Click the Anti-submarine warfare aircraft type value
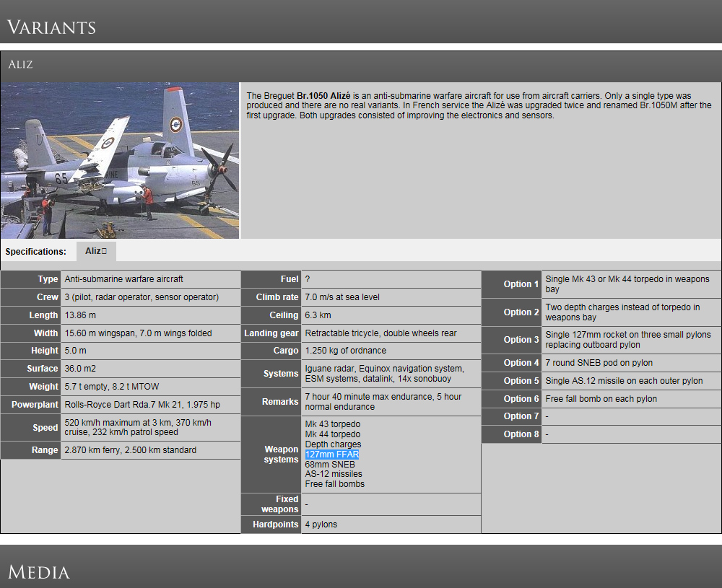Screen dimensions: 722x588 pos(124,279)
